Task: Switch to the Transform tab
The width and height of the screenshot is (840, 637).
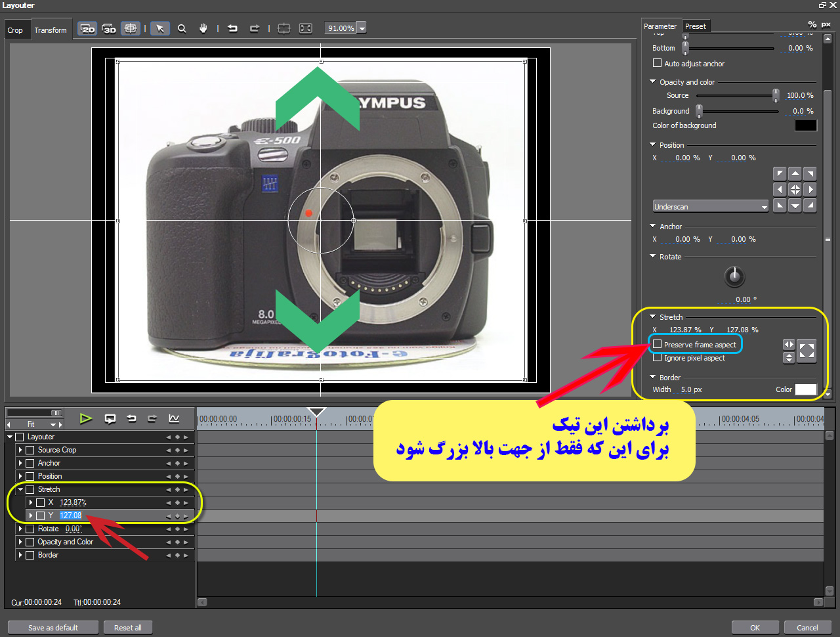Action: [51, 30]
